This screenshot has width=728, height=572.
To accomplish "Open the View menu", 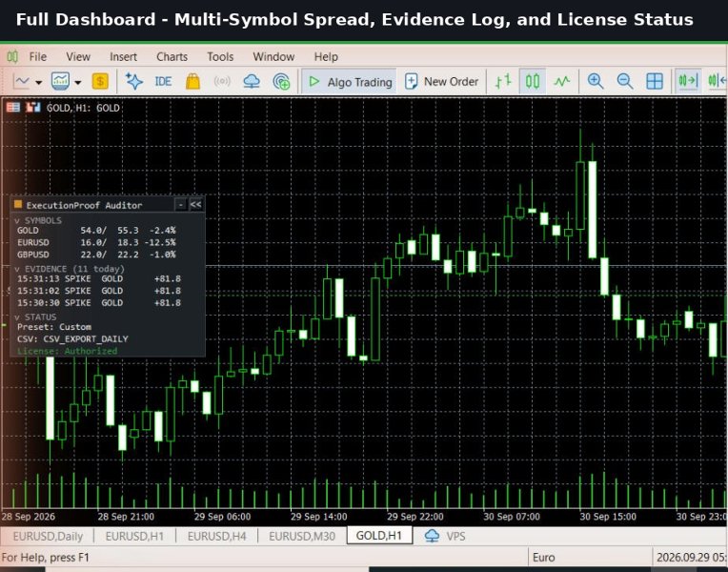I will (x=78, y=56).
